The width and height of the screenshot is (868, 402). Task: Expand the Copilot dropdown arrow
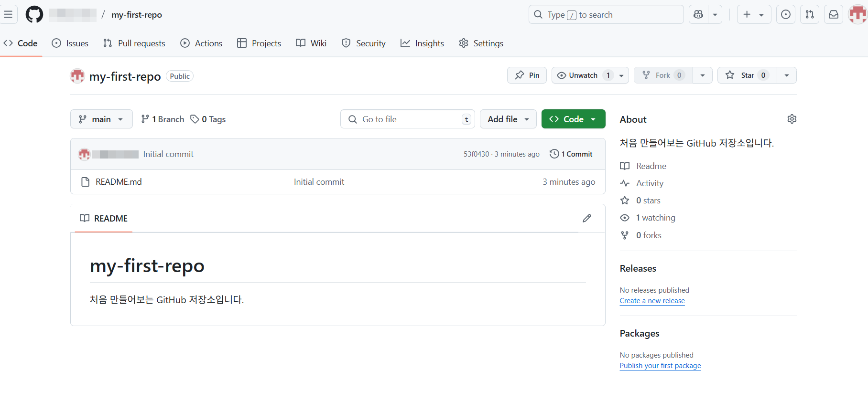click(x=715, y=14)
